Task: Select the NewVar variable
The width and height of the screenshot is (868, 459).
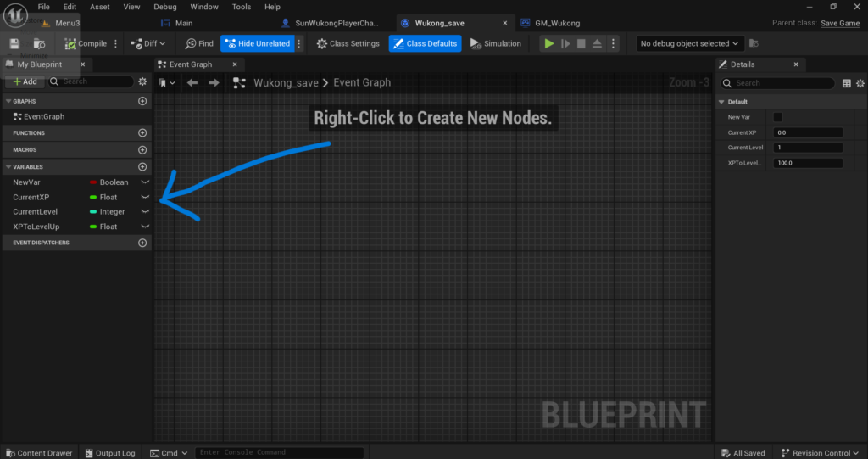Action: click(26, 182)
